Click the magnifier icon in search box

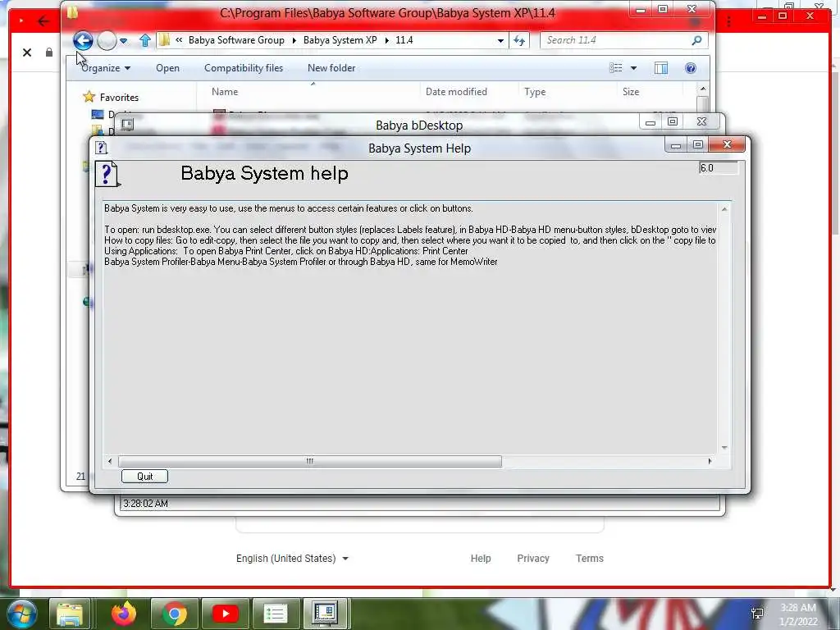(697, 40)
